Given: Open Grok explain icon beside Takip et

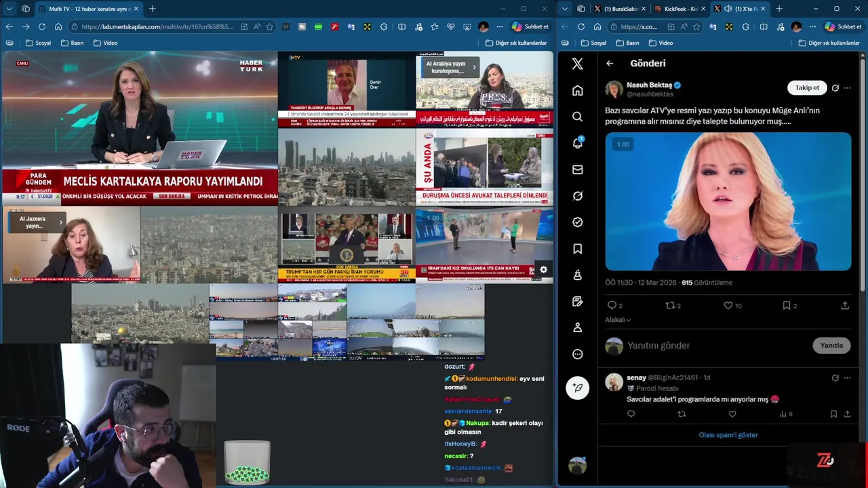Looking at the screenshot, I should (x=835, y=88).
